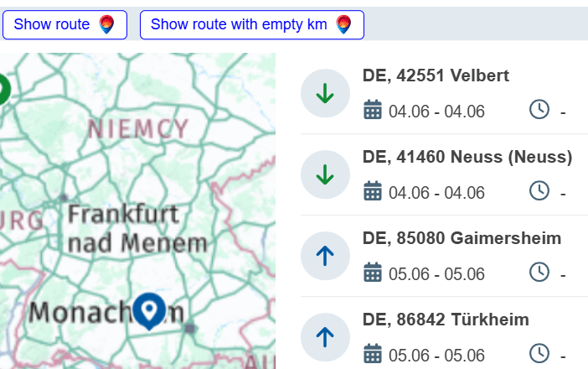588x369 pixels.
Task: Click the green marker at map's left edge
Action: point(3,88)
